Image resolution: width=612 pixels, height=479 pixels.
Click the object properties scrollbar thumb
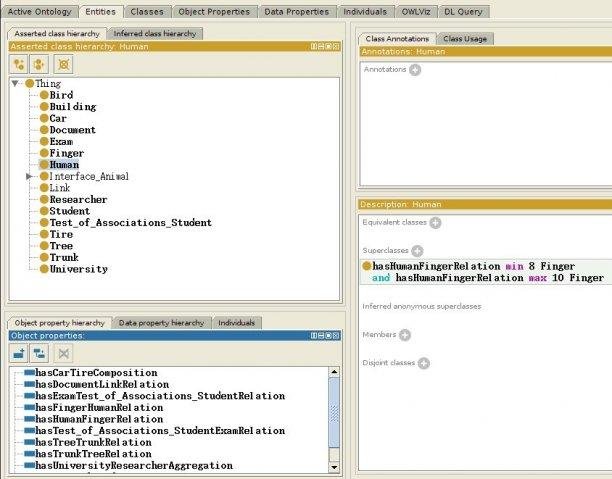coord(334,412)
